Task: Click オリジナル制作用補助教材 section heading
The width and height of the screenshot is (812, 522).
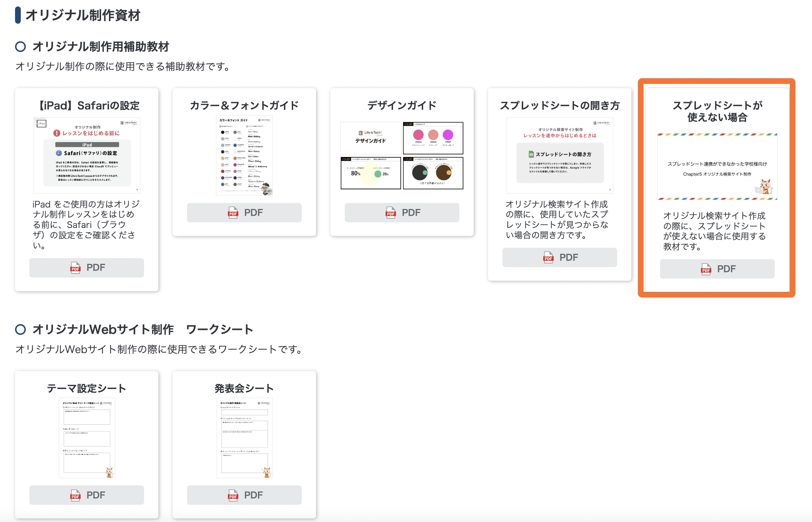Action: (100, 47)
